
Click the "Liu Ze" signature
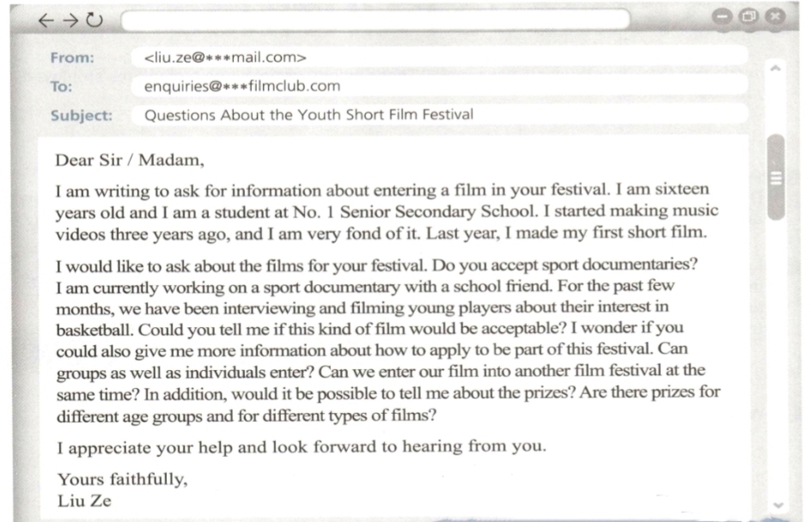click(x=84, y=501)
